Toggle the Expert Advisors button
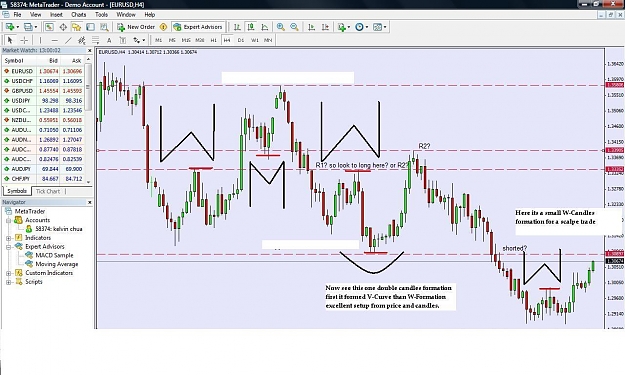Viewport: 625px width, 375px height. tap(198, 27)
